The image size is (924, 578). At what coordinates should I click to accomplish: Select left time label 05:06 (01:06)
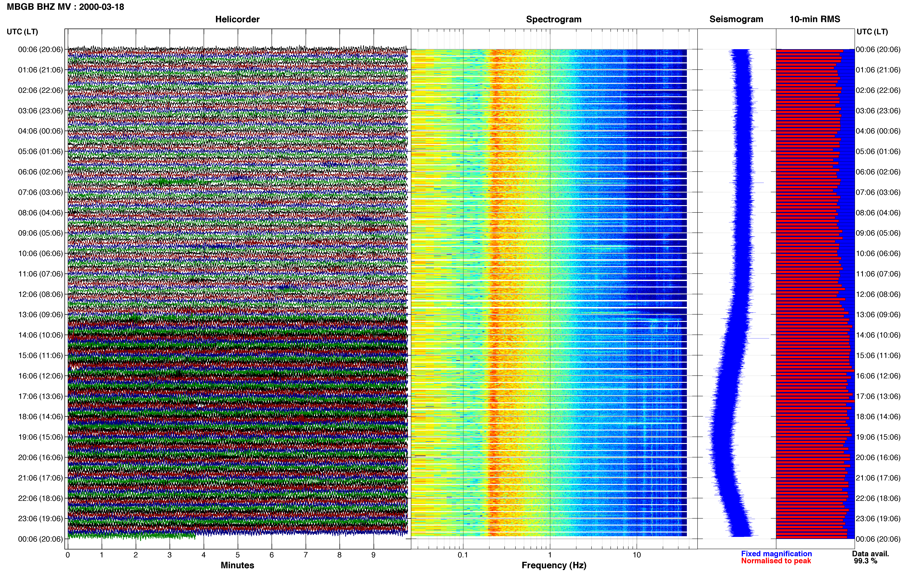click(x=41, y=151)
